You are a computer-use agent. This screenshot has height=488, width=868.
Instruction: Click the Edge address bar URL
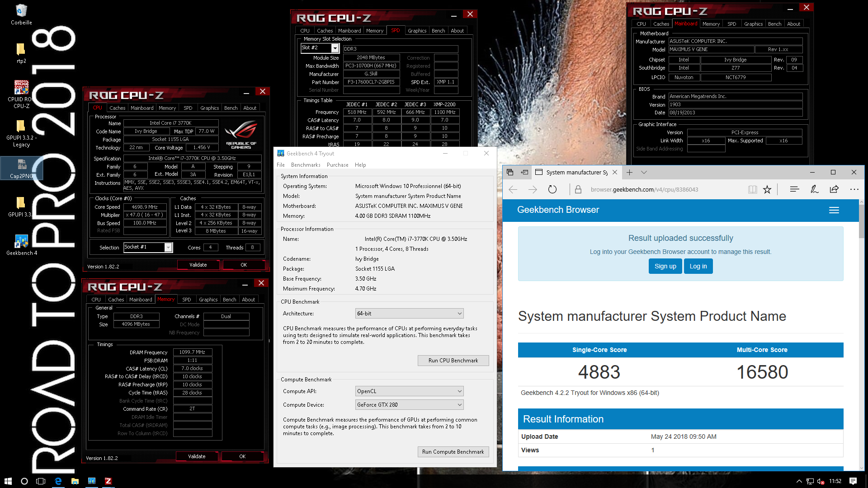click(x=644, y=189)
